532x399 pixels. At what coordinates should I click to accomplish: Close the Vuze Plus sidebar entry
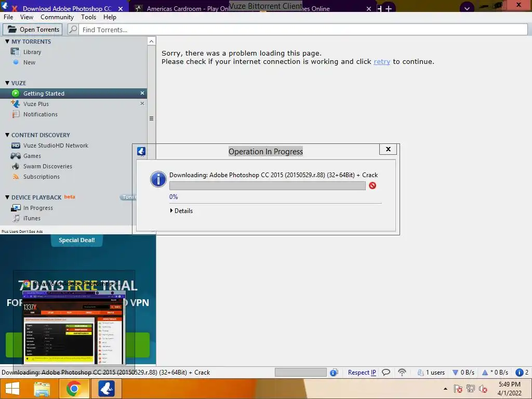[x=142, y=103]
